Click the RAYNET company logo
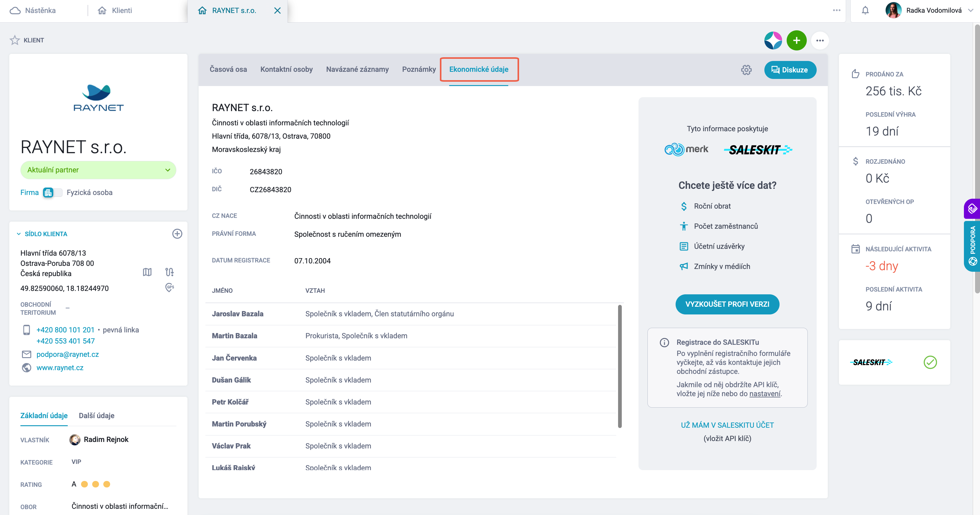Image resolution: width=980 pixels, height=515 pixels. click(99, 98)
